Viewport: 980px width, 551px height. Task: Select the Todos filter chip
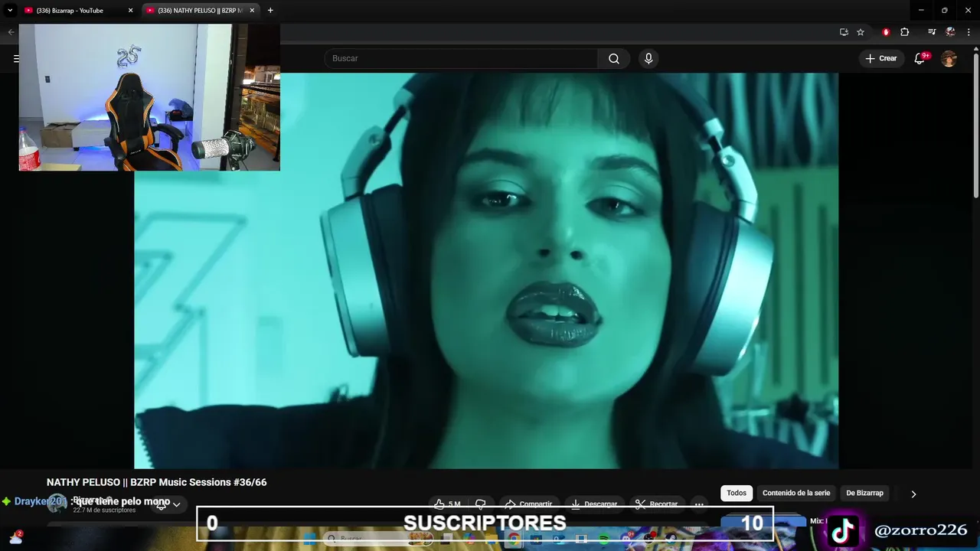737,493
